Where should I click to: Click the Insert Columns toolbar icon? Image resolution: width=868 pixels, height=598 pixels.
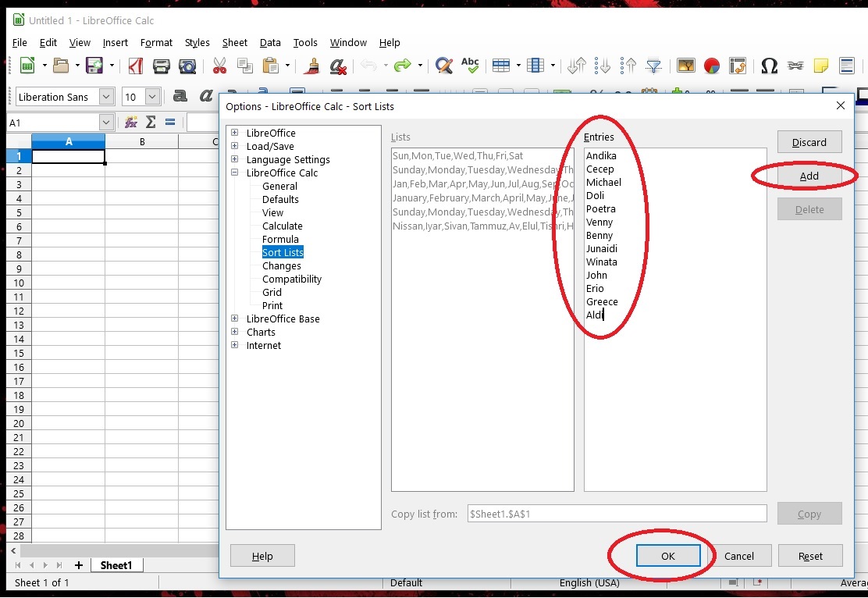click(535, 66)
